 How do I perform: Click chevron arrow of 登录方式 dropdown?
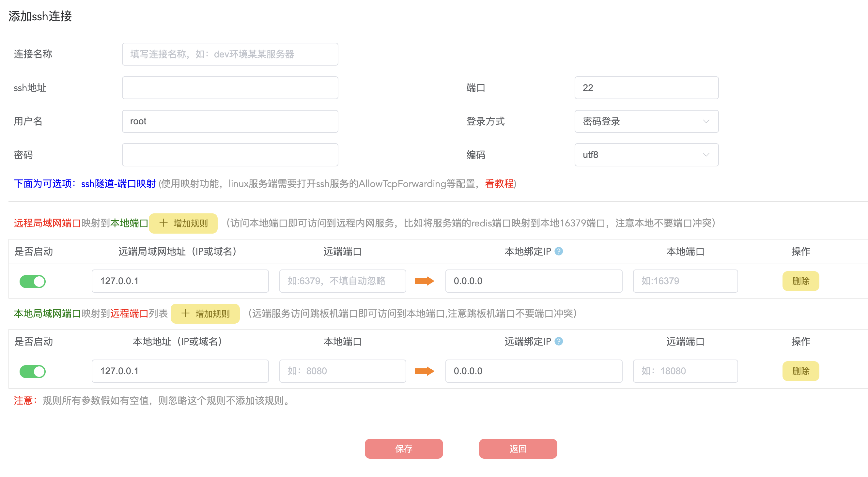706,121
